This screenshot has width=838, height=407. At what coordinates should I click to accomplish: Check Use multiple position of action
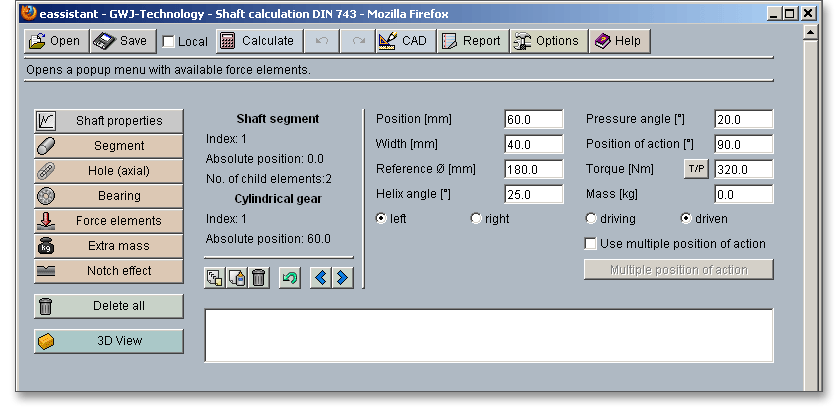point(591,244)
